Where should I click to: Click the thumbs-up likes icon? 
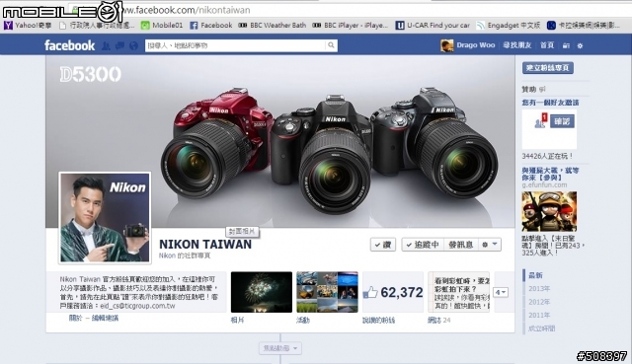coord(370,292)
